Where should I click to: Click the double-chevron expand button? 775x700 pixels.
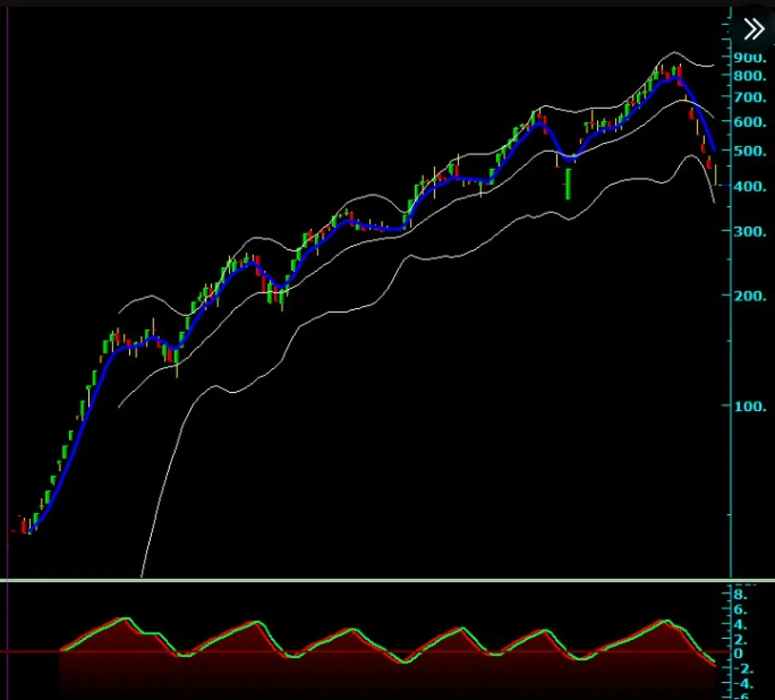tap(754, 29)
